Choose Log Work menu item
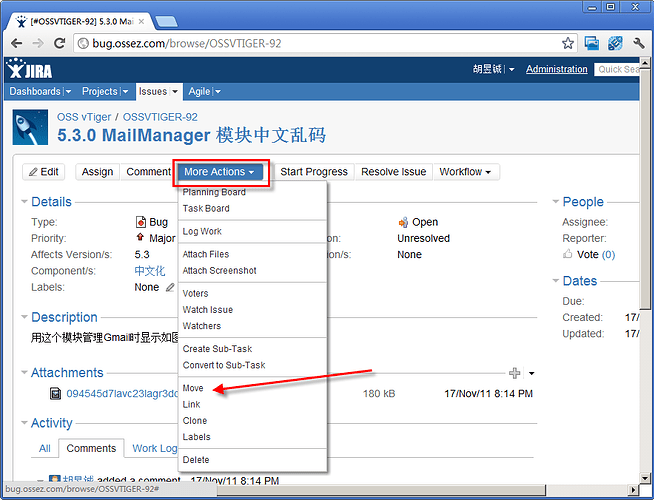The height and width of the screenshot is (500, 654). click(x=252, y=231)
